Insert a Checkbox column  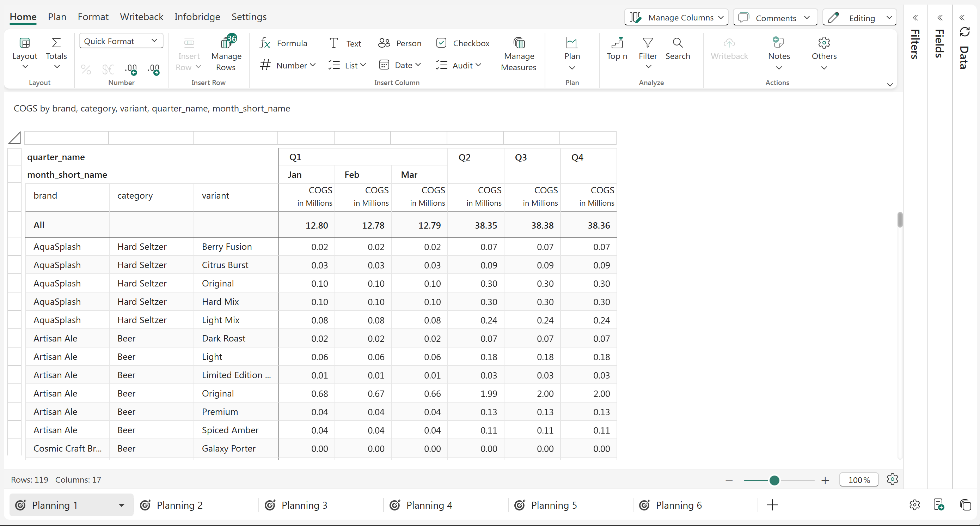(x=463, y=43)
